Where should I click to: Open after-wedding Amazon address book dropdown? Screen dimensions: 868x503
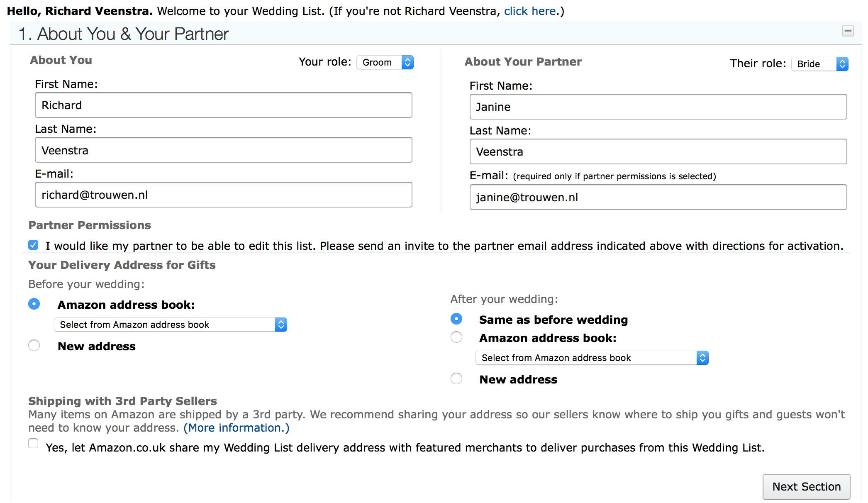click(x=592, y=358)
